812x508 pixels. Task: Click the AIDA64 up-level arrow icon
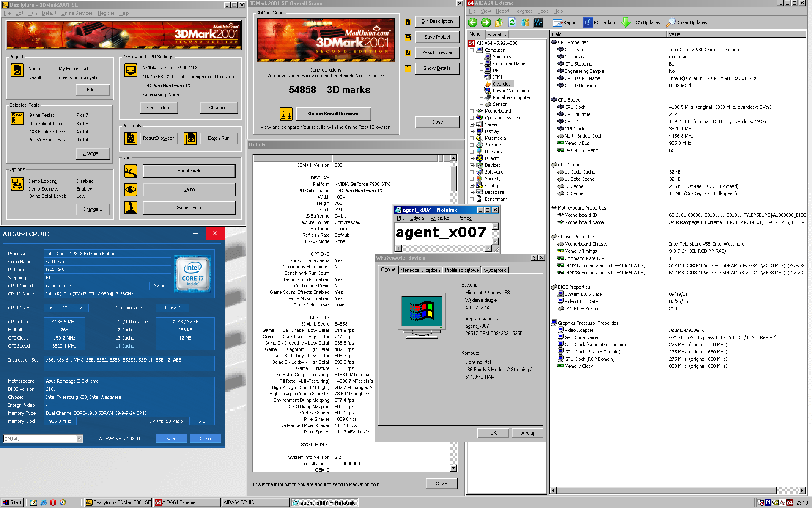tap(499, 22)
